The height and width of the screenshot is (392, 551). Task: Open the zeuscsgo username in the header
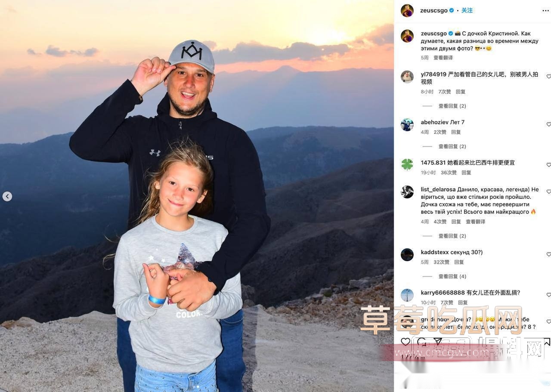pyautogui.click(x=434, y=10)
